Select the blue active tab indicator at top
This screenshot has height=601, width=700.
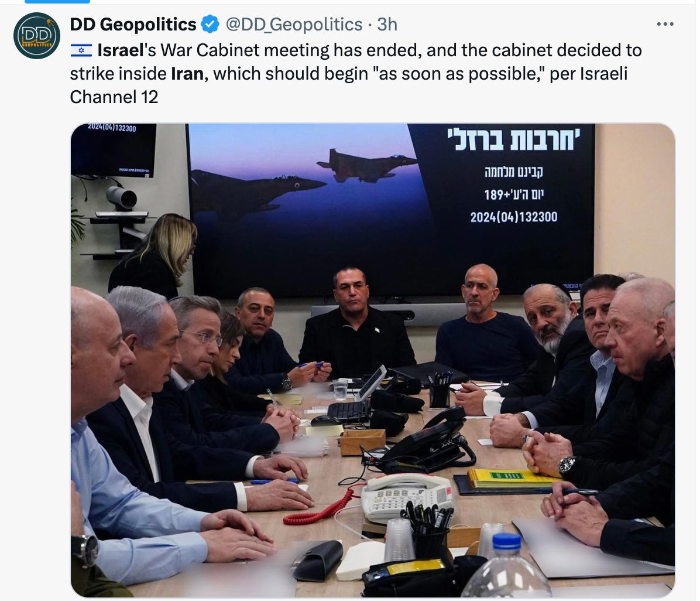[x=57, y=1]
